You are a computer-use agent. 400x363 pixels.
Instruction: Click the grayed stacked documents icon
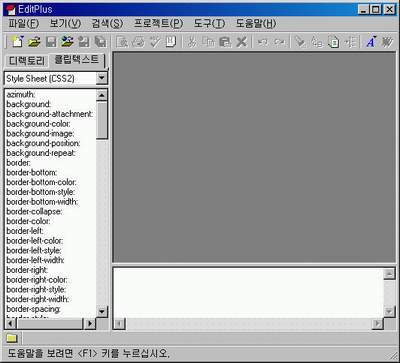pyautogui.click(x=100, y=42)
